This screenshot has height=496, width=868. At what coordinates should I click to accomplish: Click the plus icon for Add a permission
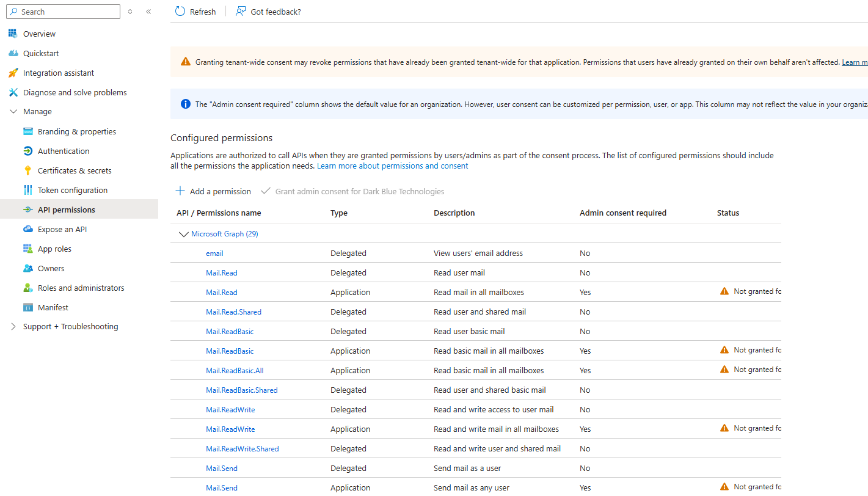180,191
